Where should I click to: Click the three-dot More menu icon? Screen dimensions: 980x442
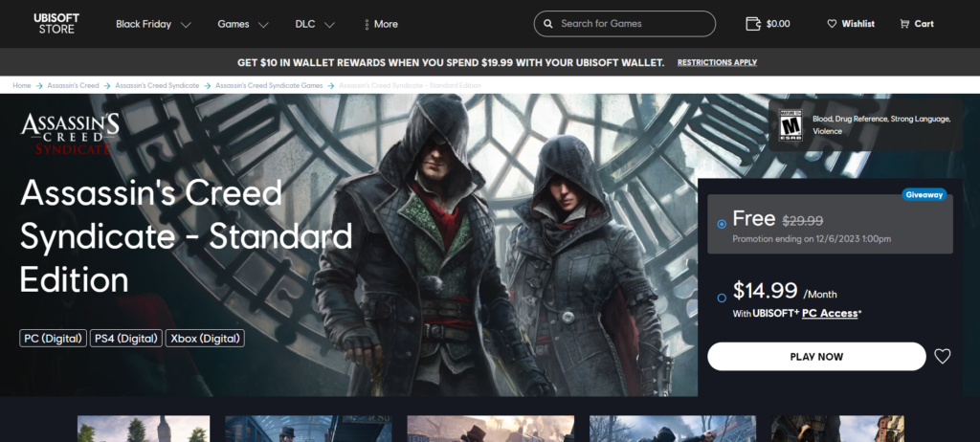[367, 24]
